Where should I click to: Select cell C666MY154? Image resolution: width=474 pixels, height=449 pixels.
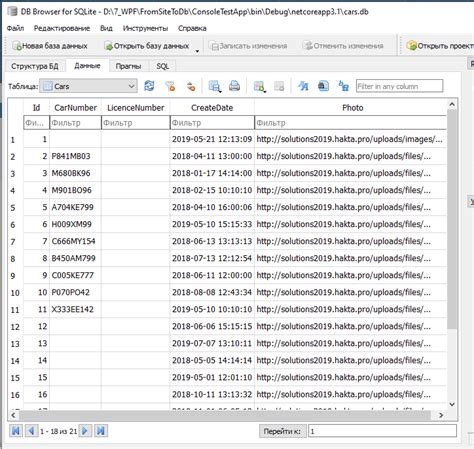click(75, 241)
